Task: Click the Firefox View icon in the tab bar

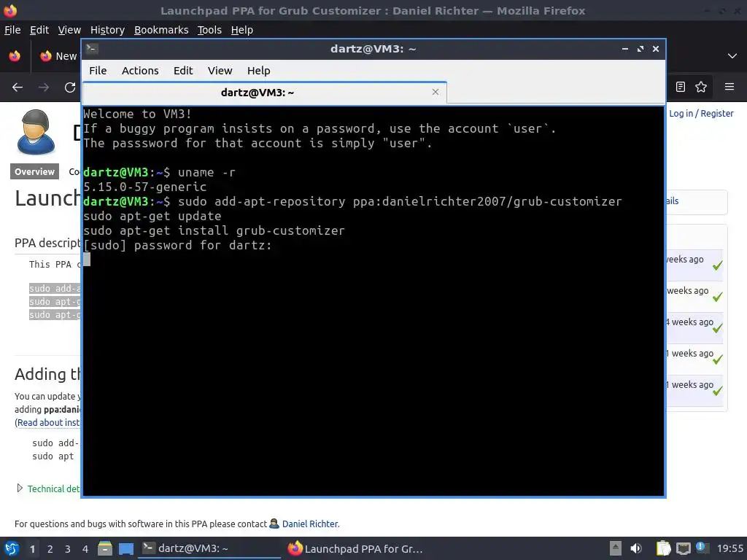Action: (15, 56)
